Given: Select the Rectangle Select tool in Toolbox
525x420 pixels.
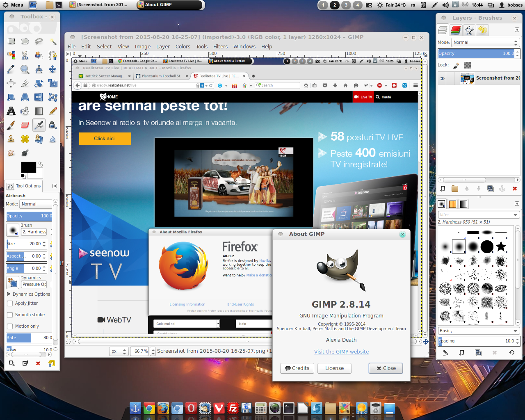Looking at the screenshot, I should [11, 41].
